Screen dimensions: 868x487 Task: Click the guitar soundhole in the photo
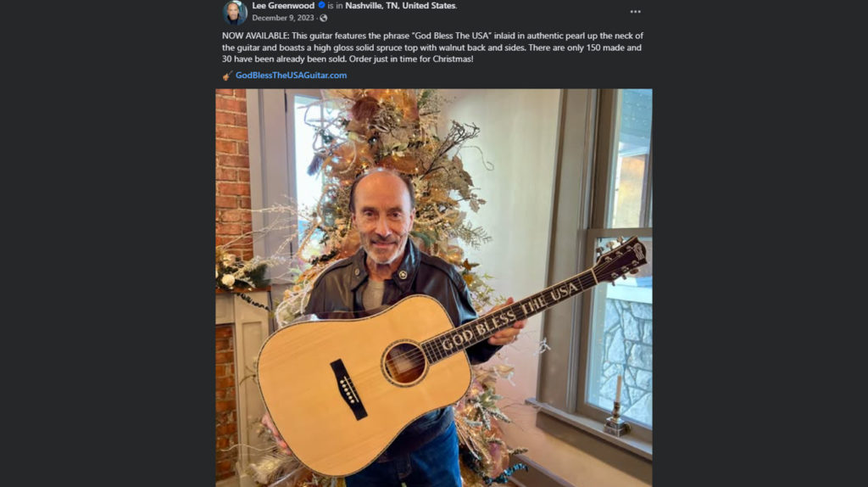pos(404,363)
